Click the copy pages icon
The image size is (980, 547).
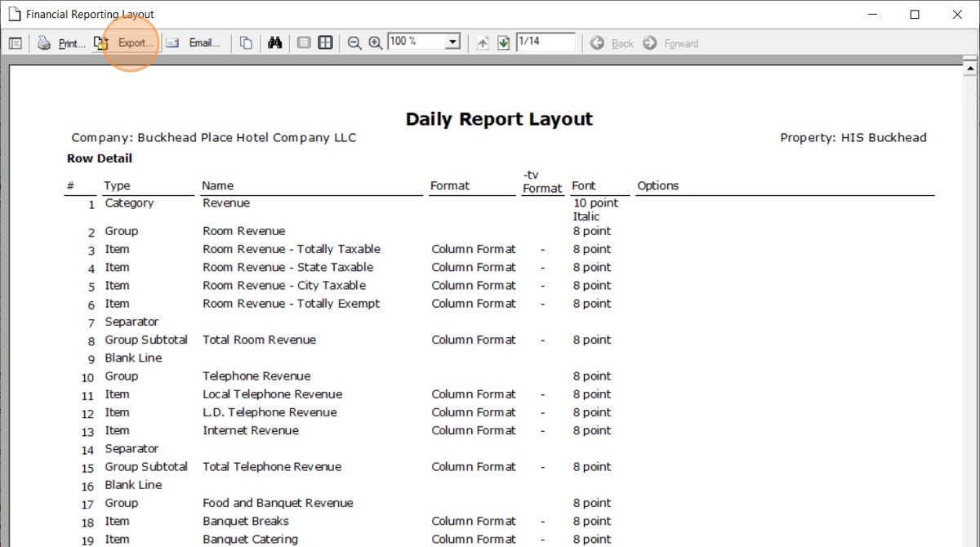coord(246,43)
